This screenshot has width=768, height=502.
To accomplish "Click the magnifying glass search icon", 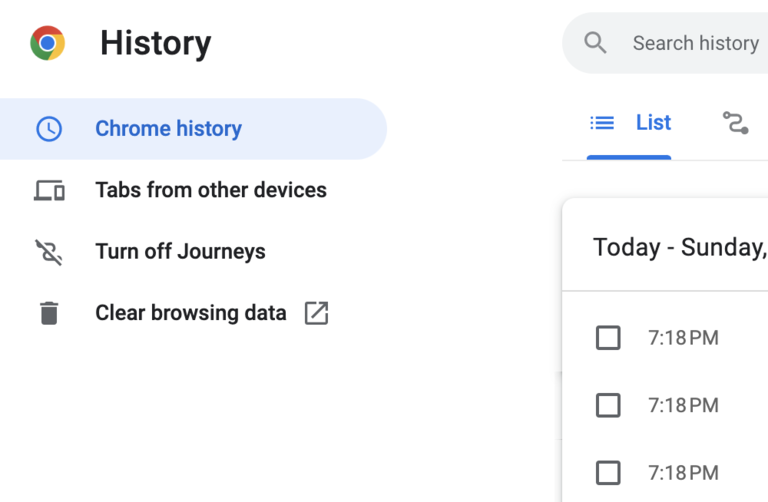I will (596, 43).
